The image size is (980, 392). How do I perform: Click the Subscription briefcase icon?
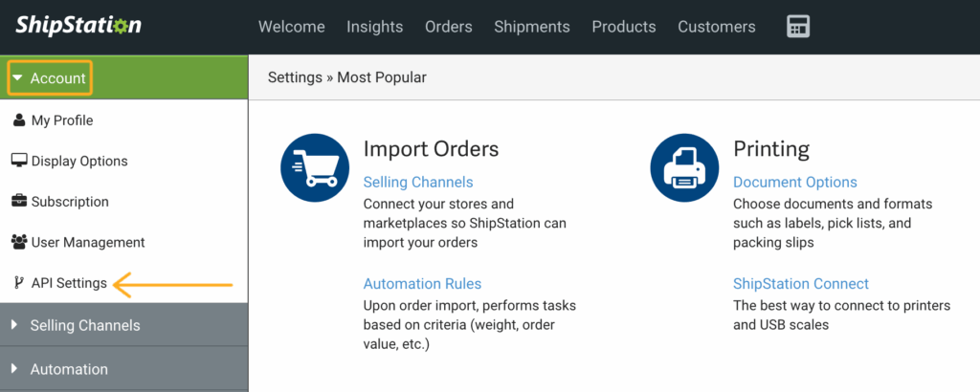pyautogui.click(x=19, y=202)
